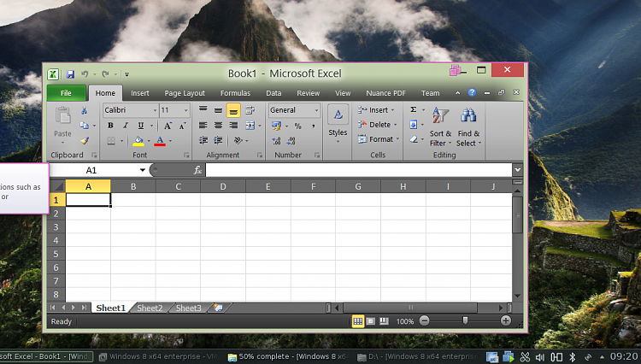Viewport: 641px width, 364px height.
Task: Cut selection with the scissors icon
Action: pos(84,110)
